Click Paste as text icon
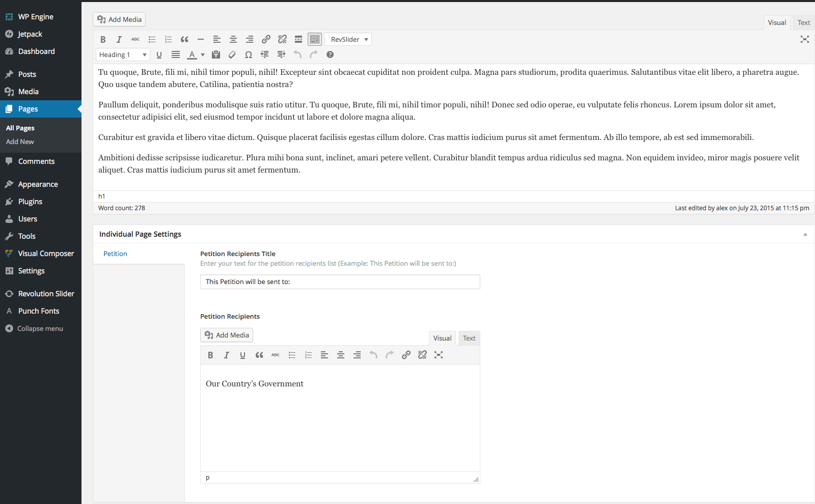 coord(216,54)
